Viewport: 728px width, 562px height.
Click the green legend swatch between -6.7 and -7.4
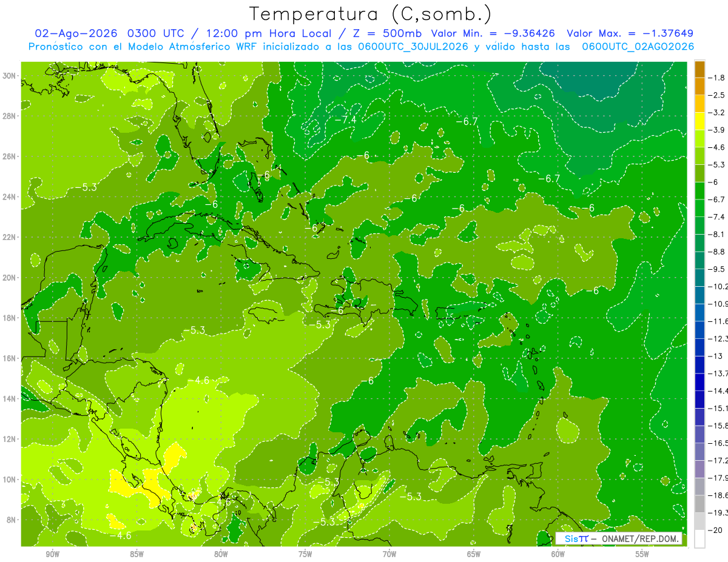(699, 208)
